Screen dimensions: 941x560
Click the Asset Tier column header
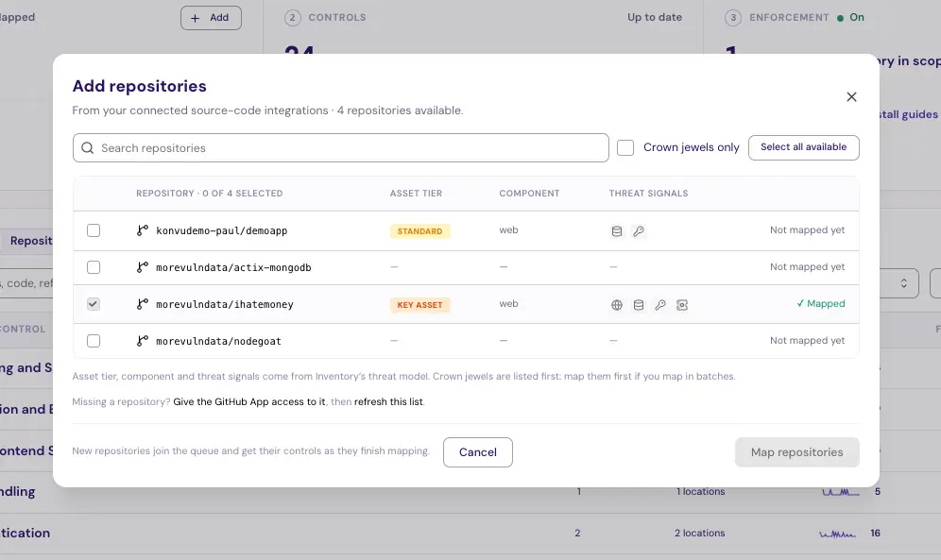click(416, 194)
